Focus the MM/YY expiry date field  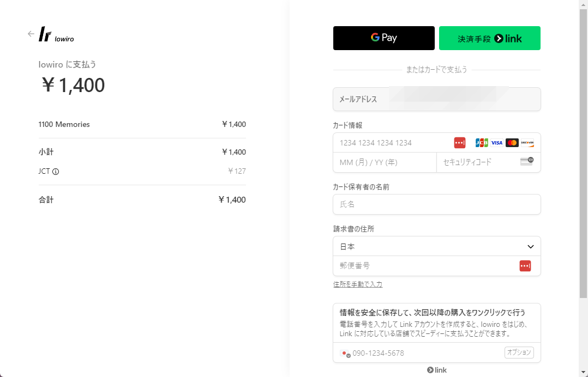385,162
